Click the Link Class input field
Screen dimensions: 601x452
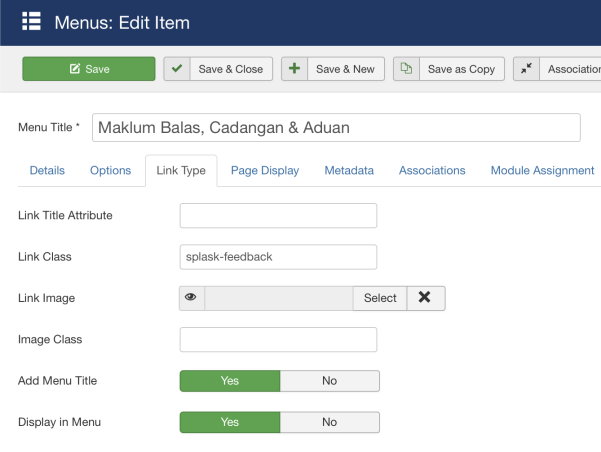(278, 257)
